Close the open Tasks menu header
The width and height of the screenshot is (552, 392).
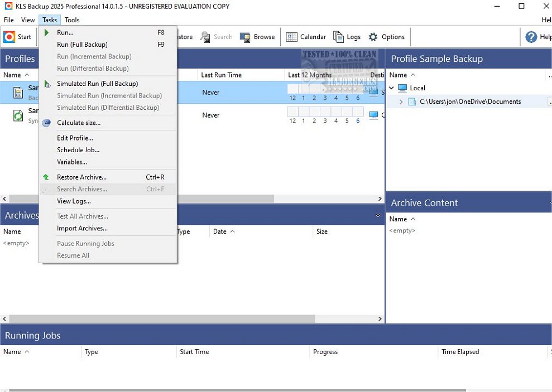pos(50,20)
